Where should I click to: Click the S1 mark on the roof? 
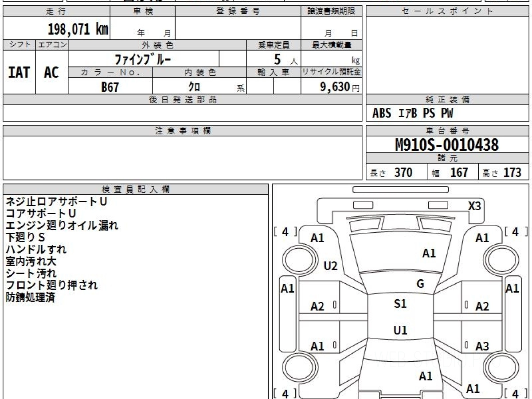400,304
